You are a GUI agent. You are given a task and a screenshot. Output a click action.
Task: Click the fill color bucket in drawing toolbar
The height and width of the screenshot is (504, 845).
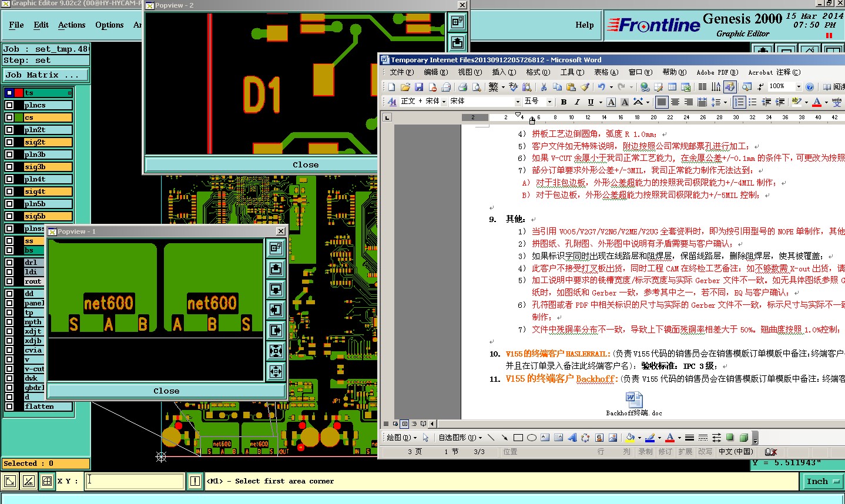[630, 438]
